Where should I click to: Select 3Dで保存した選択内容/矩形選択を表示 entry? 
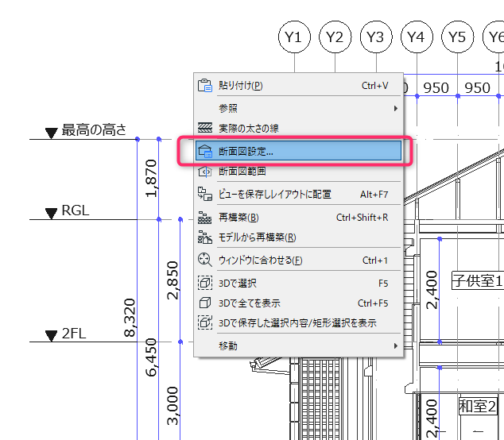coord(298,322)
